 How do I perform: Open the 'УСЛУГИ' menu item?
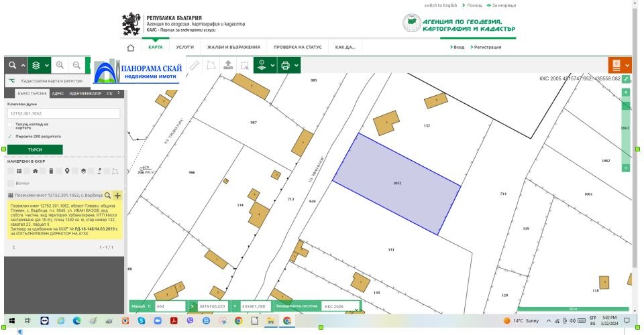click(x=184, y=48)
